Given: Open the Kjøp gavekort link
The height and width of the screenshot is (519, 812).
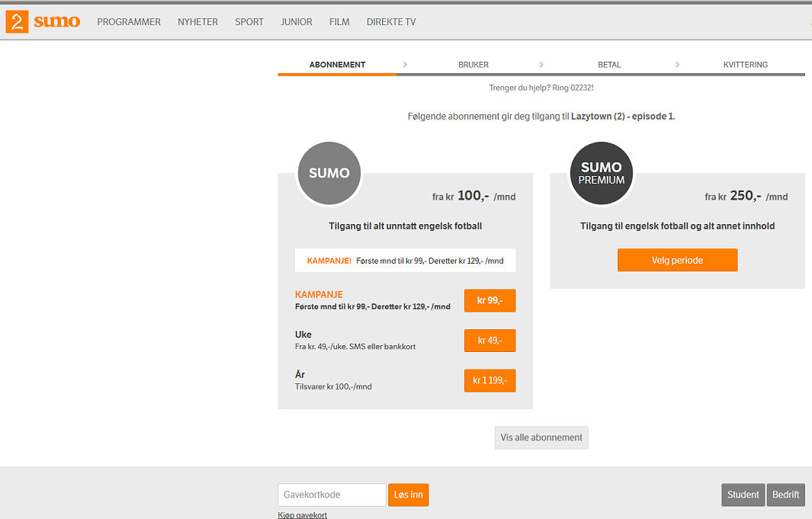Looking at the screenshot, I should coord(303,515).
